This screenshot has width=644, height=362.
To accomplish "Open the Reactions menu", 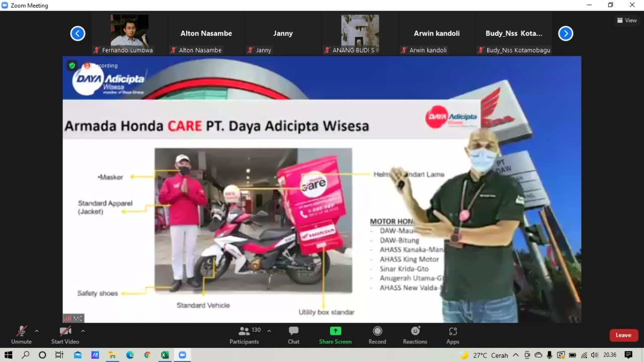I will (415, 335).
